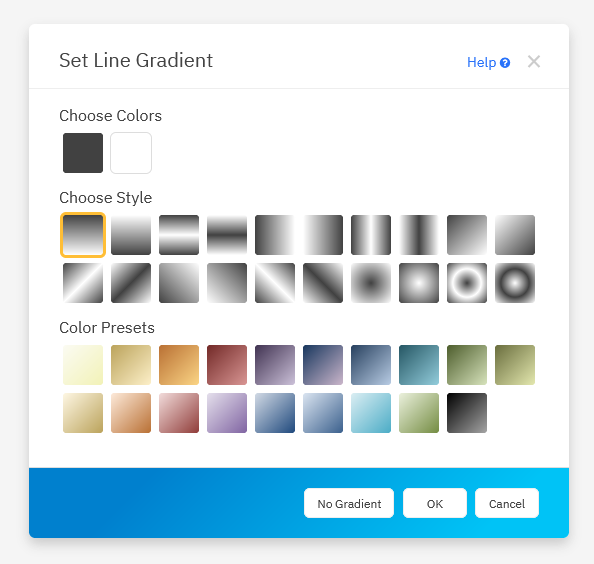Screen dimensions: 594x564
Task: Apply the light purple color preset
Action: tap(227, 413)
